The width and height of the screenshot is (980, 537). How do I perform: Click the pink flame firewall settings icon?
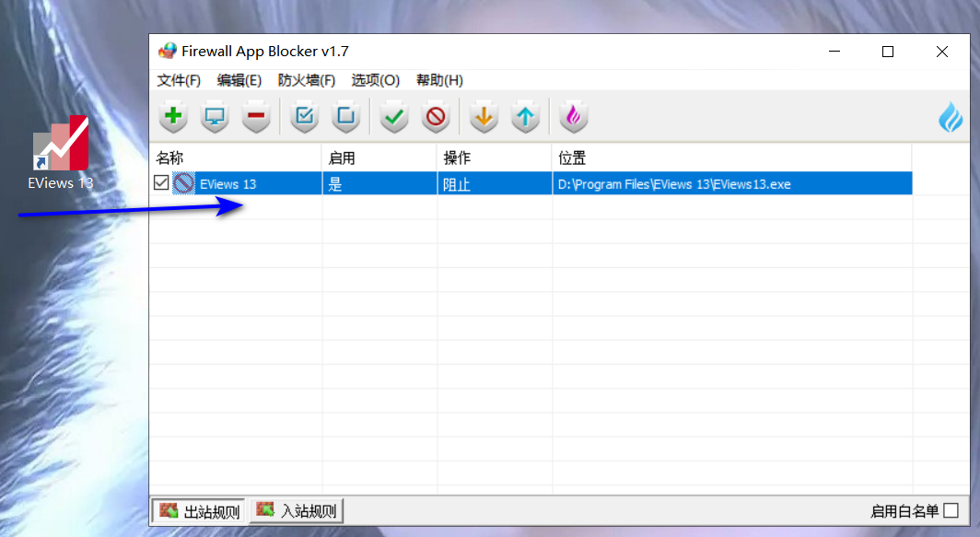(573, 116)
